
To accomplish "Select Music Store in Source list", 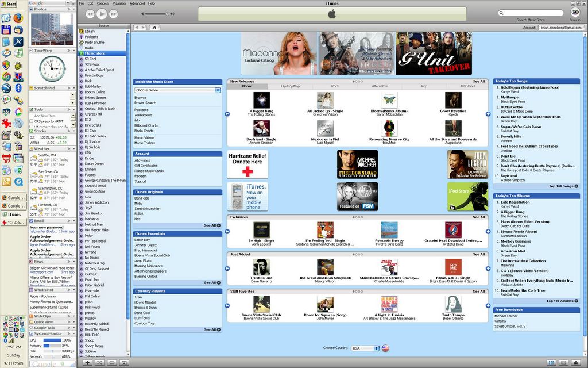I will [102, 53].
